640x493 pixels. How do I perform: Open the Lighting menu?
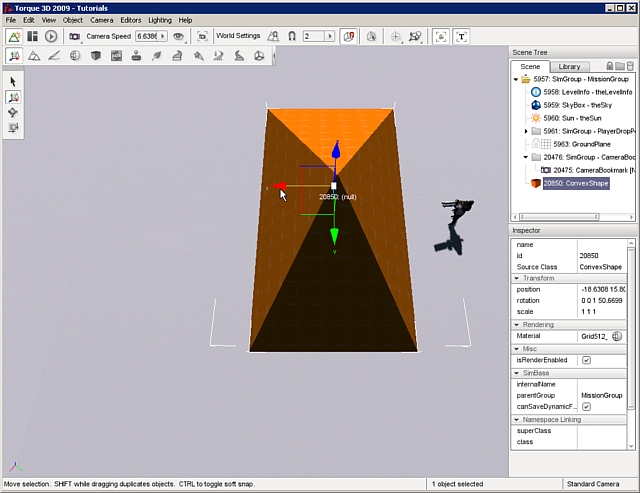[159, 20]
